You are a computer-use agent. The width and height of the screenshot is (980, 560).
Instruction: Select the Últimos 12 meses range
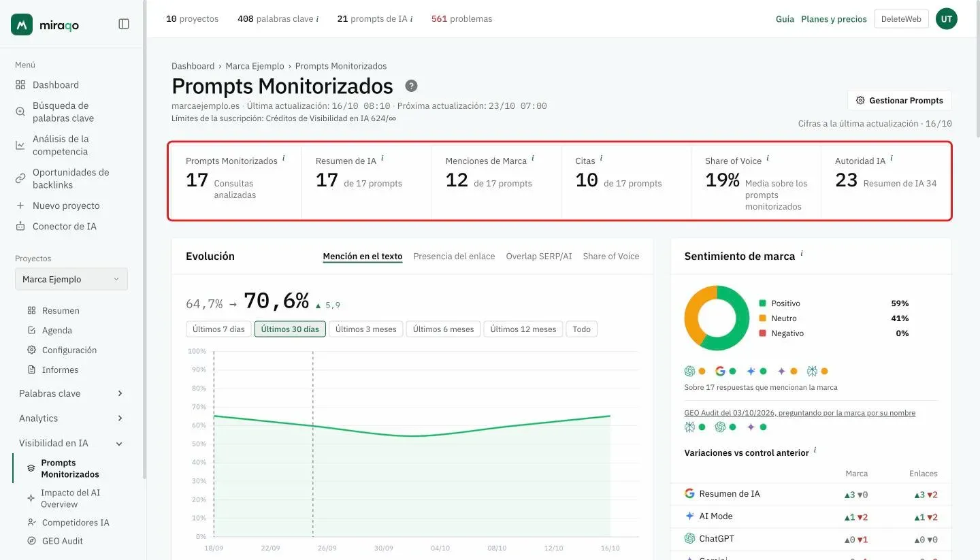click(x=523, y=329)
